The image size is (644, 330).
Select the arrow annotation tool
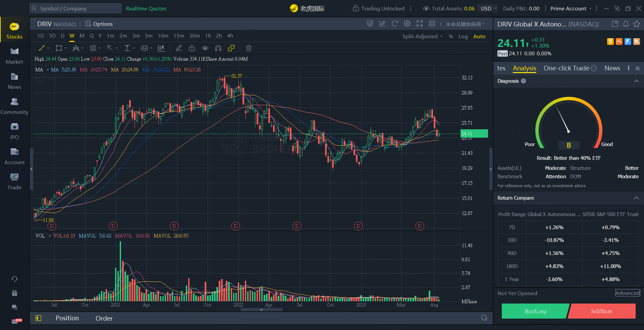click(110, 48)
